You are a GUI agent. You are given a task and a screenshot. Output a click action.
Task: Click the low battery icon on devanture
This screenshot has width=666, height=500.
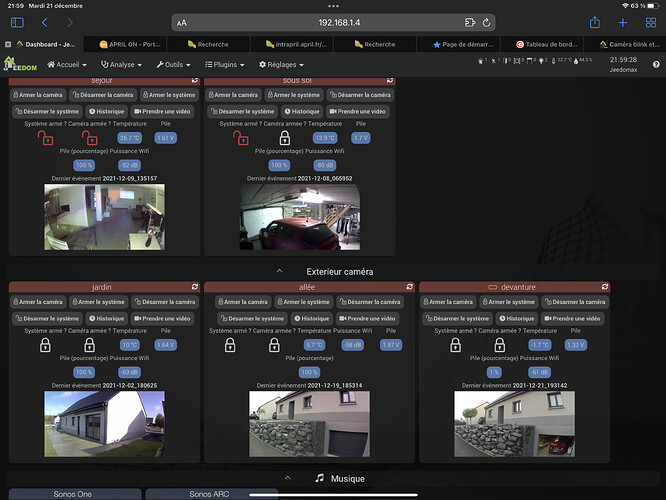pos(493,287)
